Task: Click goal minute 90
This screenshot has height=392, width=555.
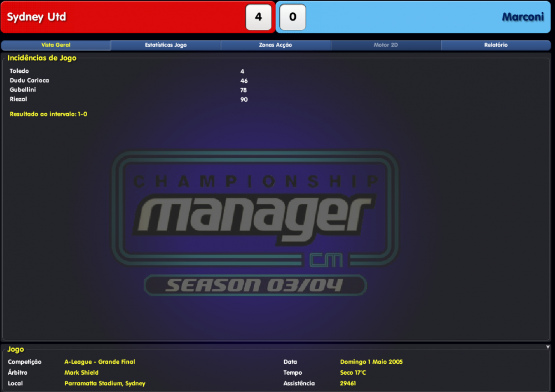Action: (x=244, y=99)
